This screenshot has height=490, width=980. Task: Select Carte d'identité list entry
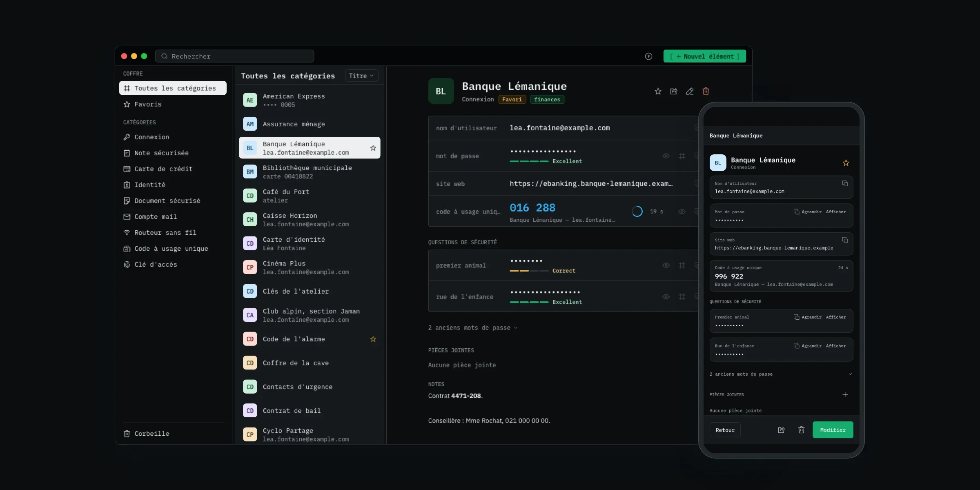coord(310,243)
